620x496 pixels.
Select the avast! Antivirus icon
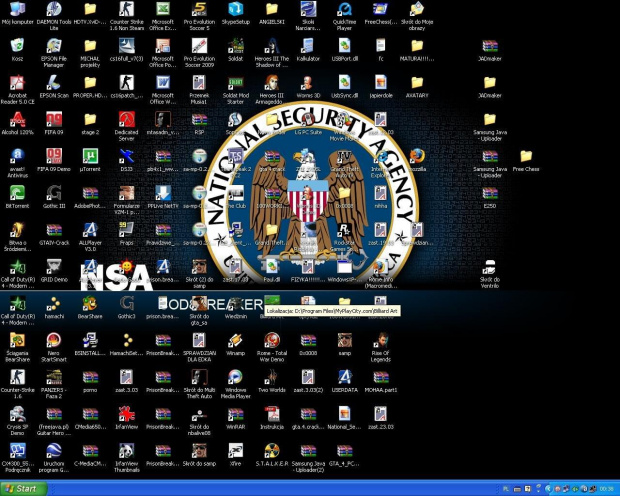click(17, 156)
